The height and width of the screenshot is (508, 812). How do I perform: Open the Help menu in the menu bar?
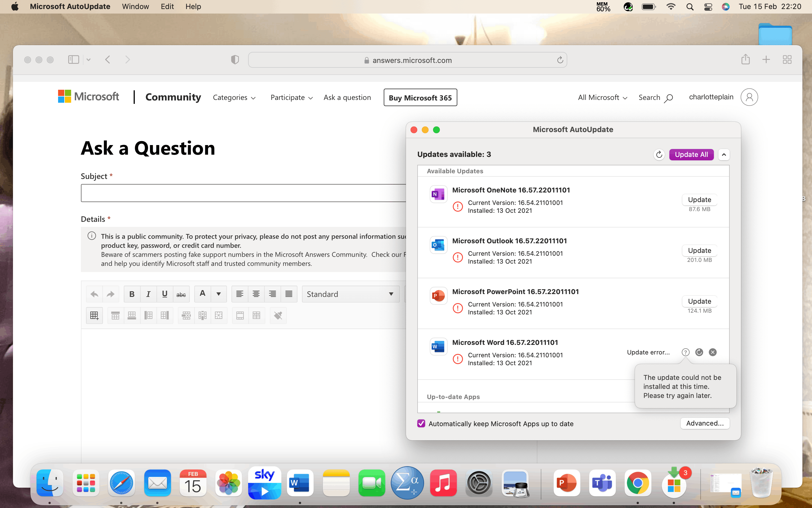click(x=193, y=6)
